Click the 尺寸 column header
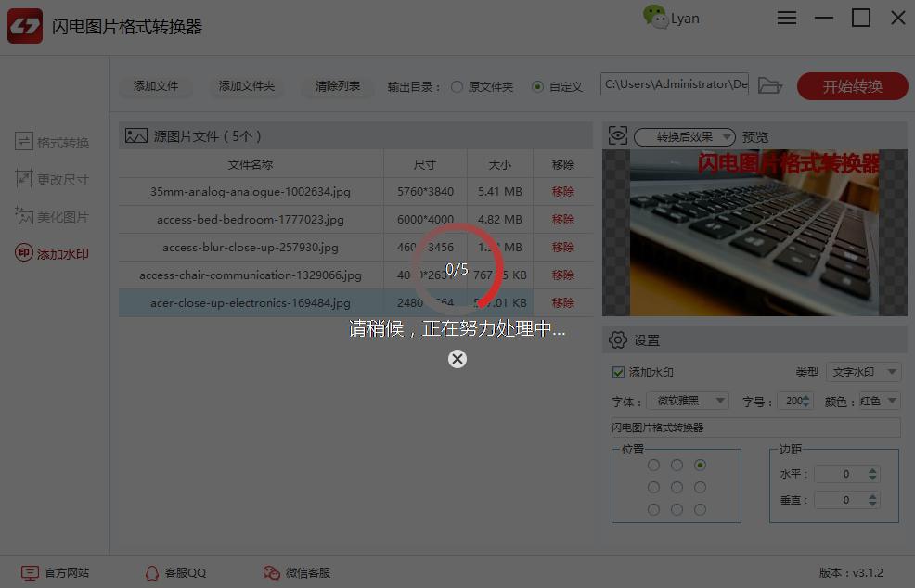The width and height of the screenshot is (915, 588). click(425, 164)
